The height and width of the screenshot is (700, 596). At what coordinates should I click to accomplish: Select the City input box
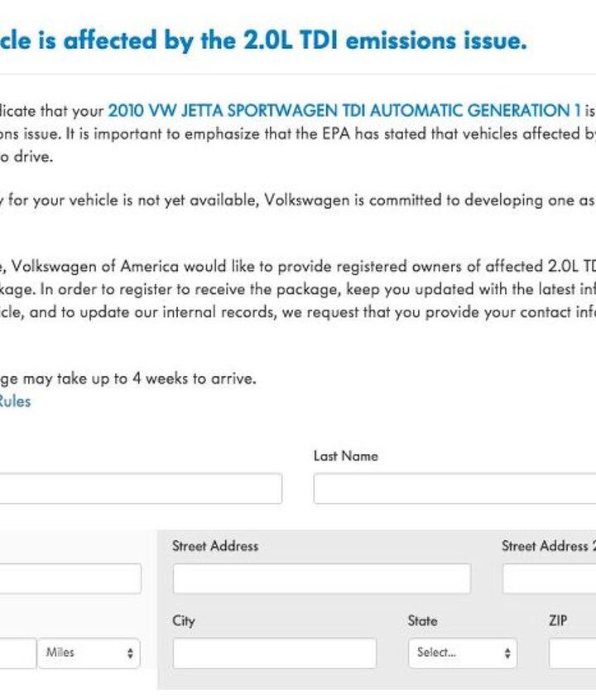274,653
